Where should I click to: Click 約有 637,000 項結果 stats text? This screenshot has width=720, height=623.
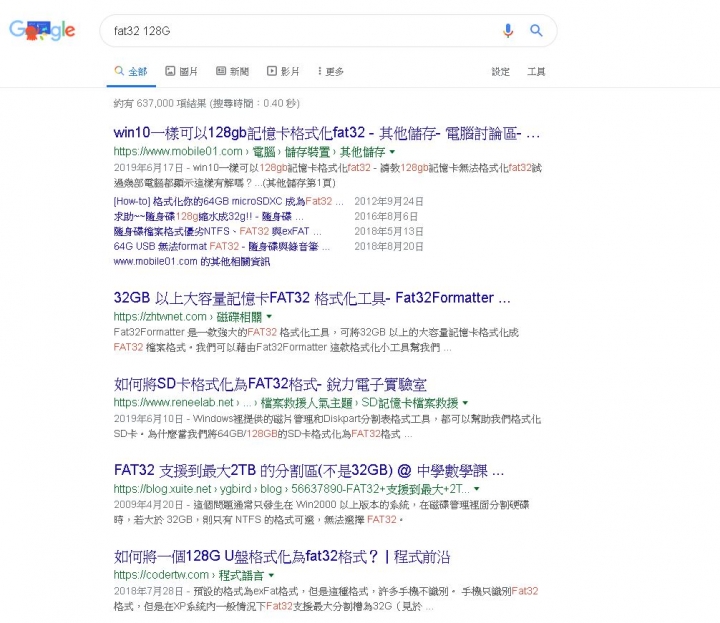(207, 103)
